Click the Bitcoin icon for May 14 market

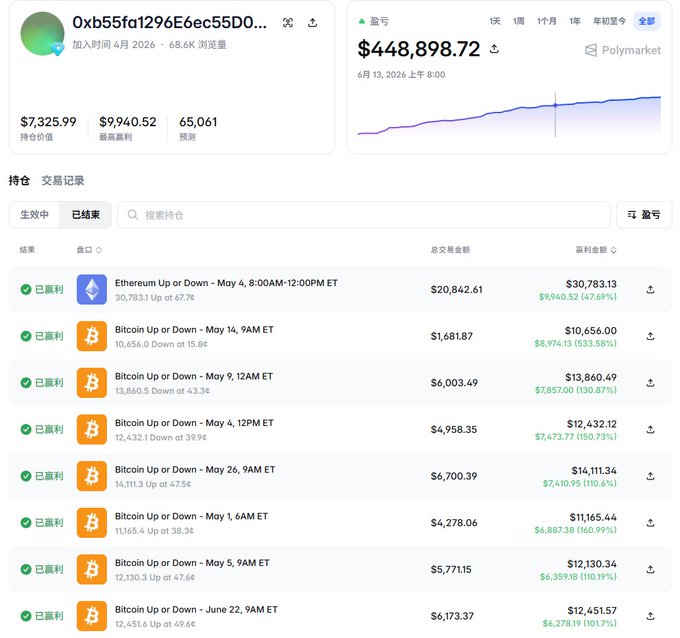(92, 336)
